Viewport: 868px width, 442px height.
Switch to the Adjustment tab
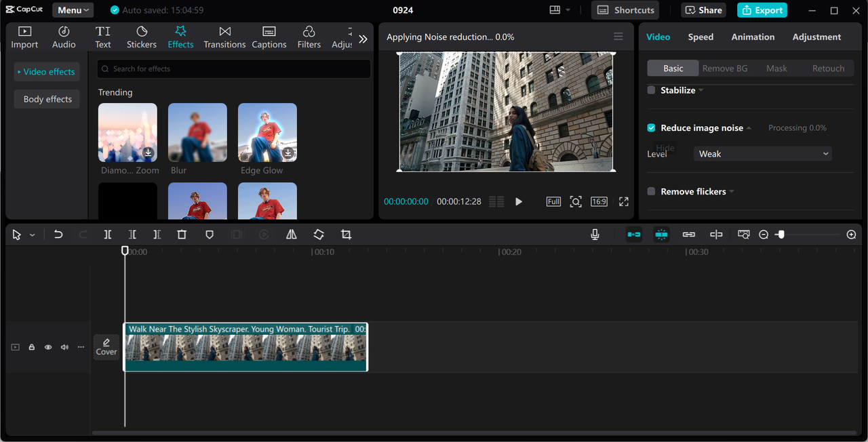pos(816,37)
